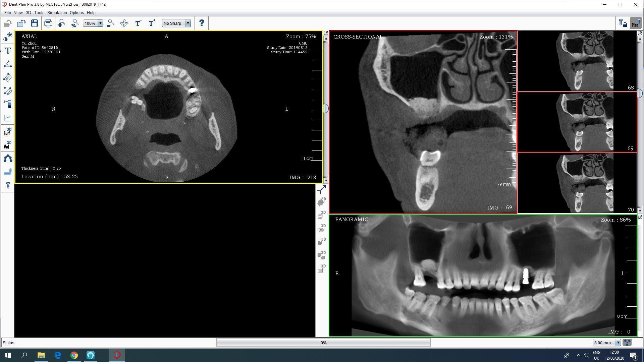Select the nerve canal drawing tool
Image resolution: width=644 pixels, height=362 pixels.
(x=8, y=172)
